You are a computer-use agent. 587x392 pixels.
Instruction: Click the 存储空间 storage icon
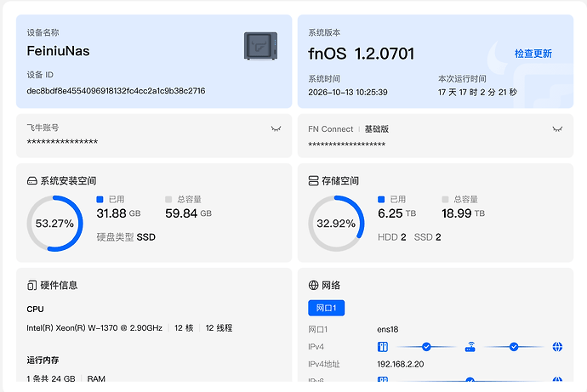[x=313, y=181]
